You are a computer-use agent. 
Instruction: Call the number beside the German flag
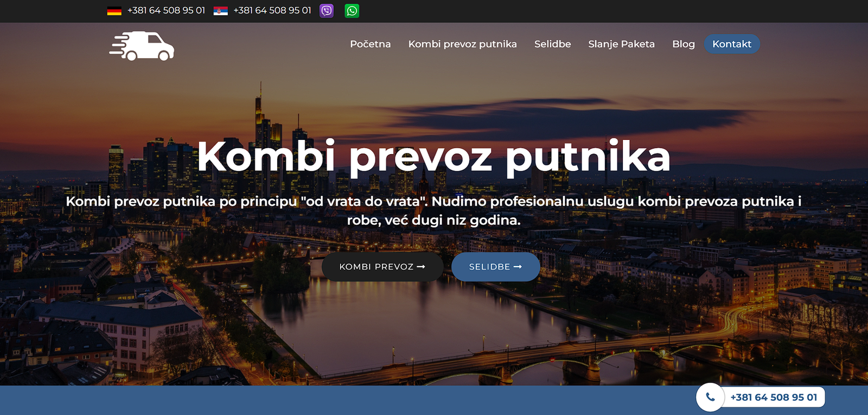click(x=166, y=11)
